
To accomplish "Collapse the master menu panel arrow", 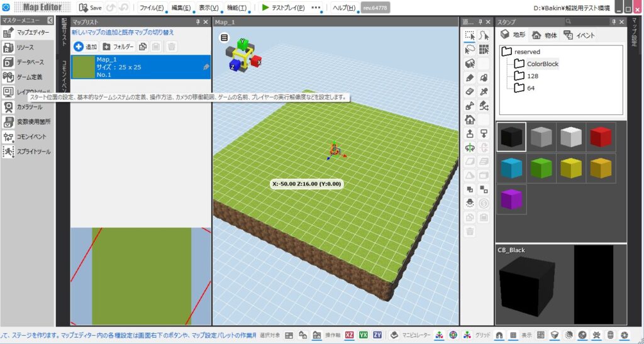I will pos(50,21).
